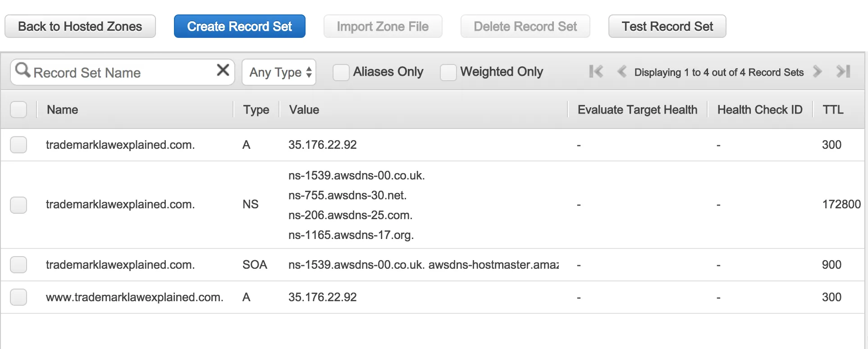Enable the Weighted Only filter
The image size is (868, 349).
(448, 72)
